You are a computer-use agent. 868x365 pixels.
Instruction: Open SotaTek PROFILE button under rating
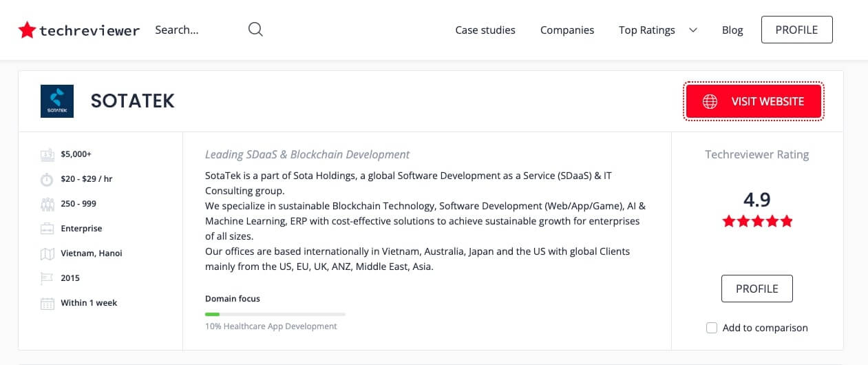pos(757,289)
